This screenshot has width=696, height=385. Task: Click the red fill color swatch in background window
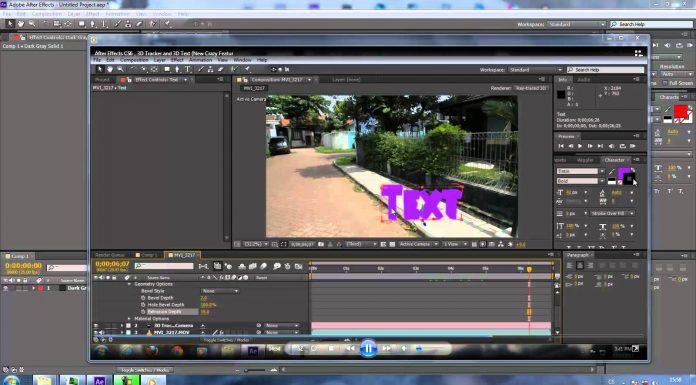680,111
